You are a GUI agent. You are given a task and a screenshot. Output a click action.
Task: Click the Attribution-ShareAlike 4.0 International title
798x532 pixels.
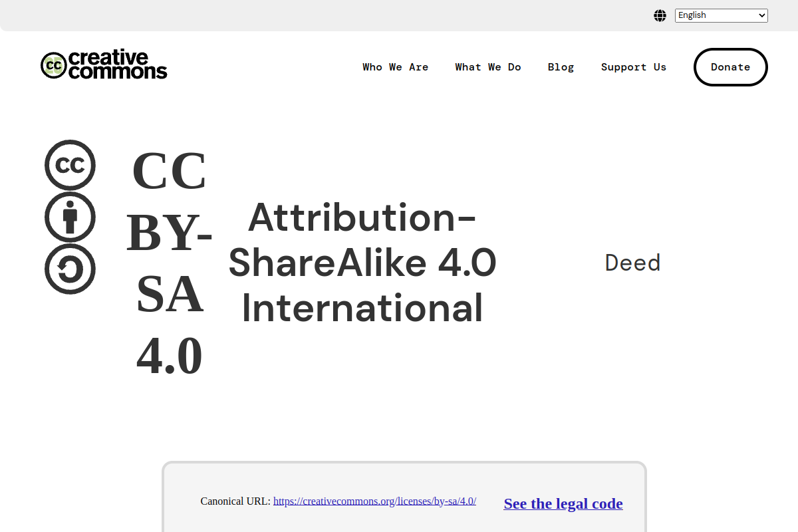coord(362,263)
